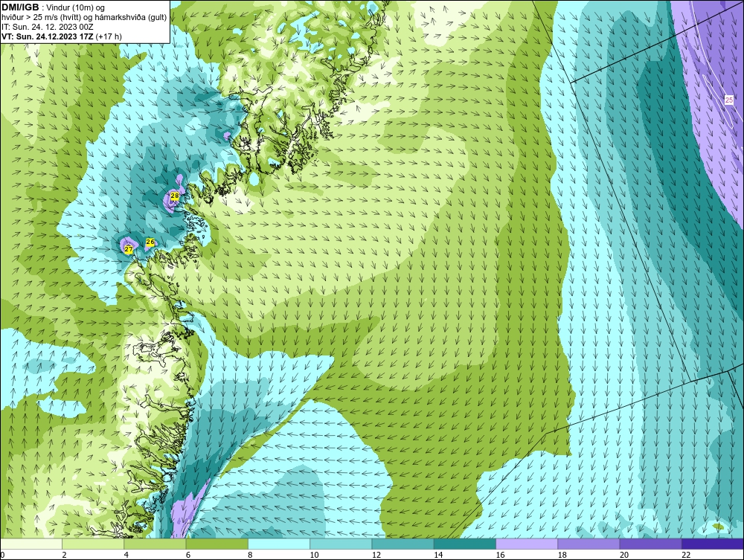Click the legend scale value 10

click(314, 556)
